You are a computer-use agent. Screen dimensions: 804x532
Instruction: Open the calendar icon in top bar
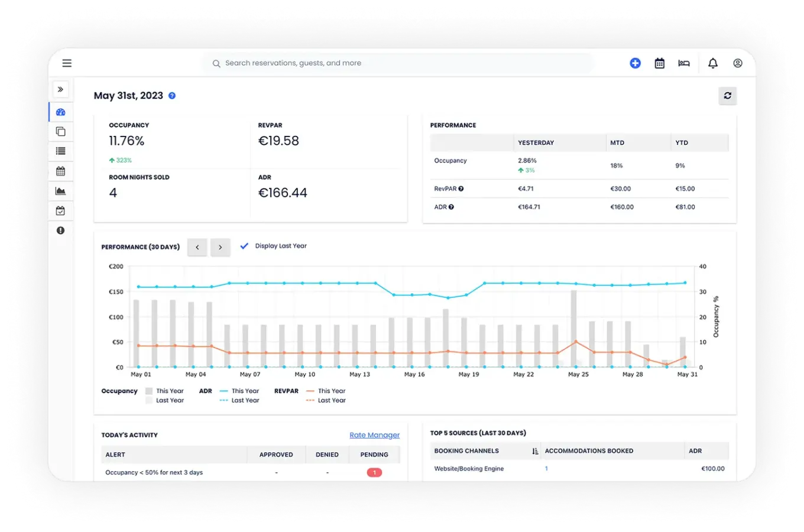[x=660, y=63]
